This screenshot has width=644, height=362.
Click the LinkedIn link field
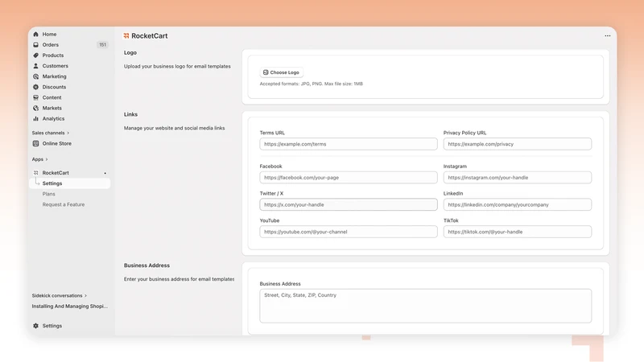point(518,204)
